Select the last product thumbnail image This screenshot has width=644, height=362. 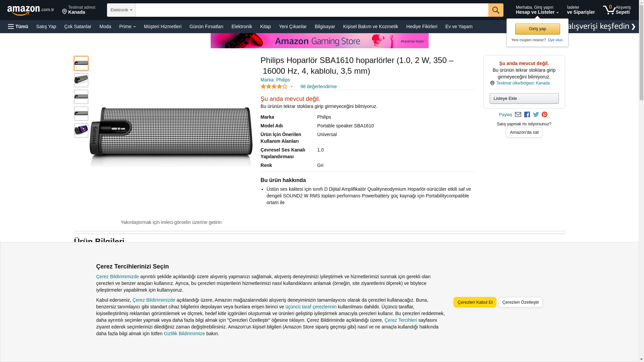[x=81, y=130]
